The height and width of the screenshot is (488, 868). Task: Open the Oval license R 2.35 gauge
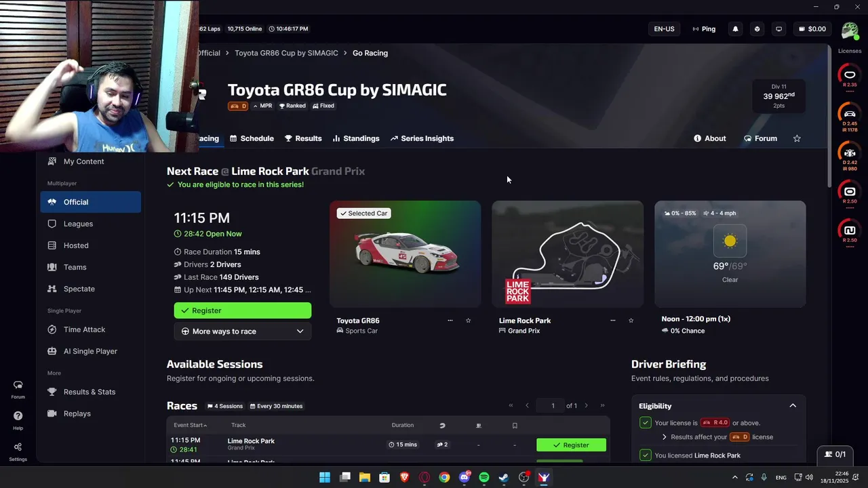[850, 76]
